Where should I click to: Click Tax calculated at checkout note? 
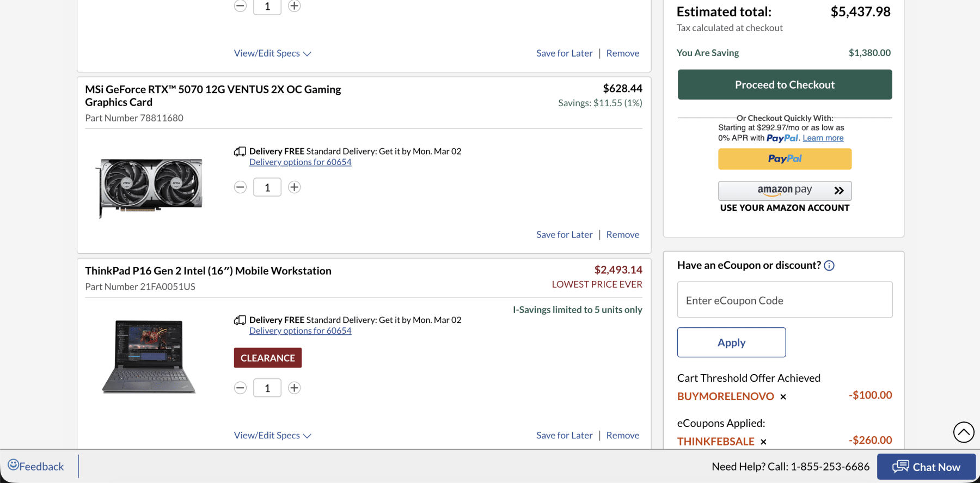point(730,28)
